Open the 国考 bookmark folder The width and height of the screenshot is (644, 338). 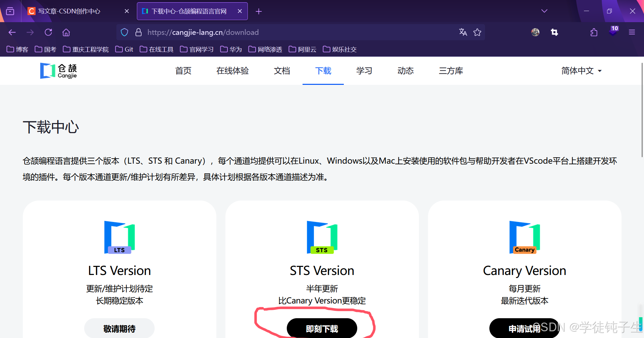46,49
